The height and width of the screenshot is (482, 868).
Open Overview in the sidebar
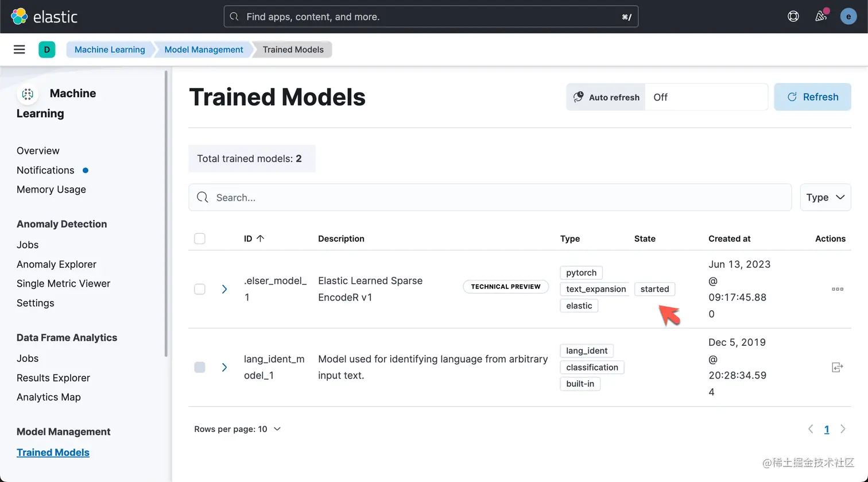coord(38,151)
